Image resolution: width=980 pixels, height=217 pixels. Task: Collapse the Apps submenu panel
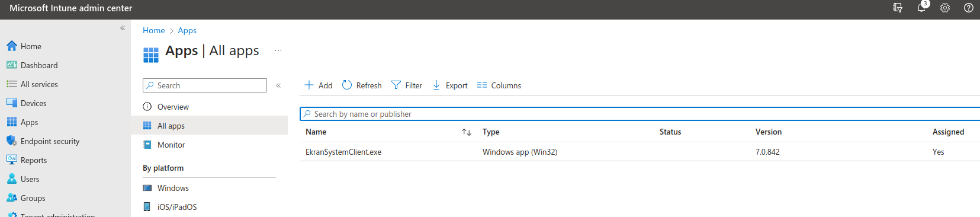click(x=278, y=85)
